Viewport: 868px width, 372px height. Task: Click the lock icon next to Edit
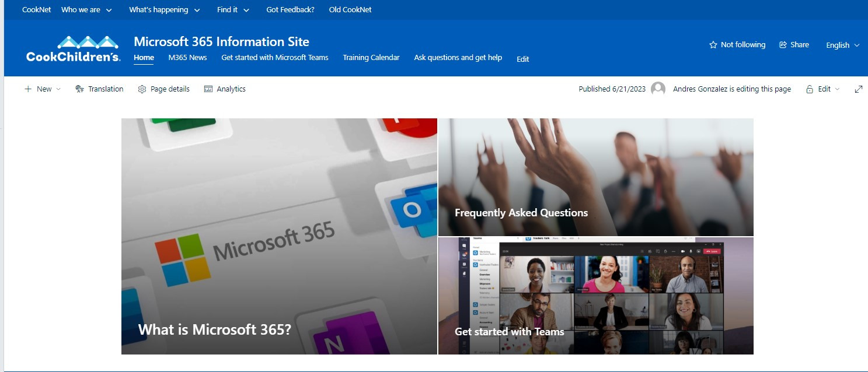(810, 89)
